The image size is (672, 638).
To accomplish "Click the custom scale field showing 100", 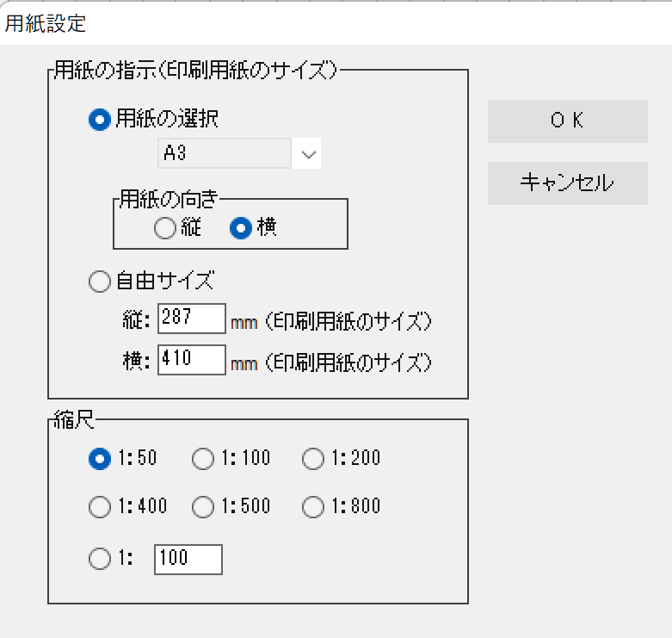I will (188, 559).
